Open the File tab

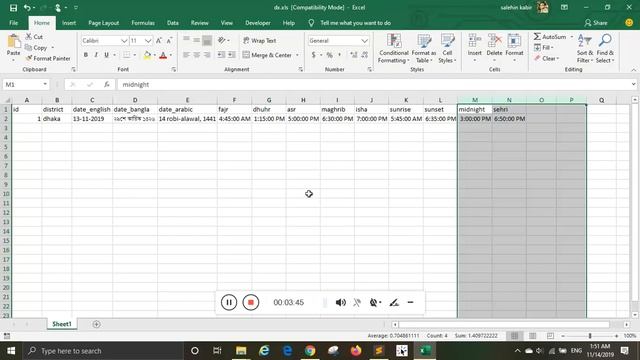tap(13, 23)
